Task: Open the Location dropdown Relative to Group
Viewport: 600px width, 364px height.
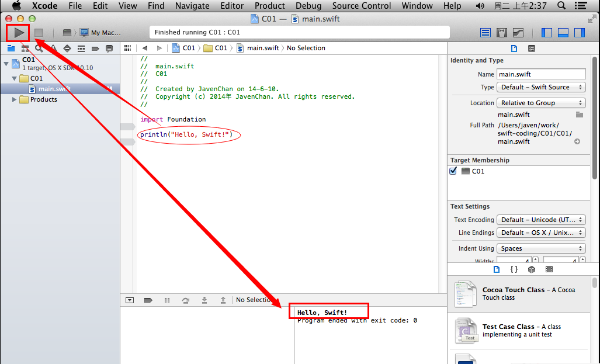Action: pos(541,103)
